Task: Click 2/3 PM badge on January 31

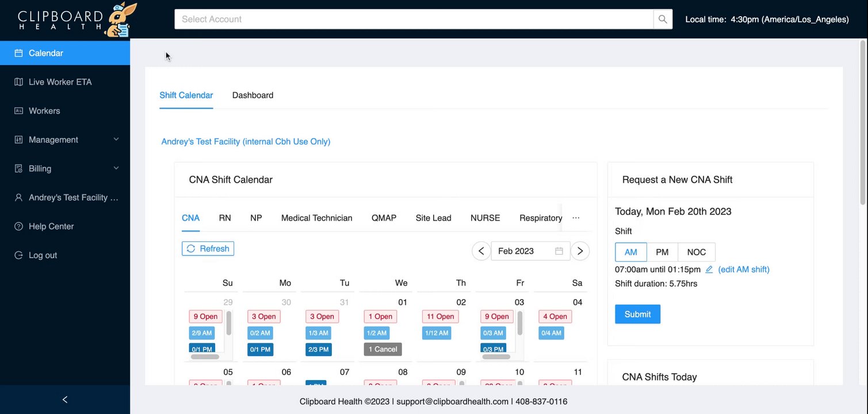Action: pos(319,349)
